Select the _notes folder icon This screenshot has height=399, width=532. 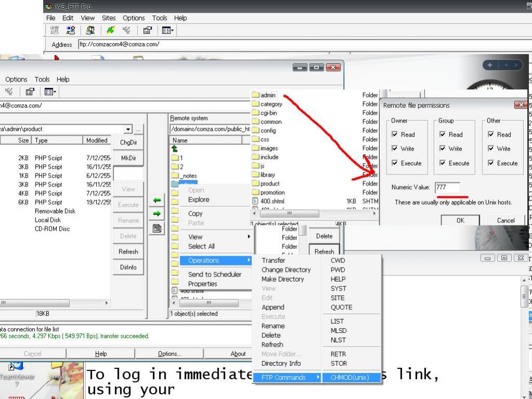[x=175, y=176]
